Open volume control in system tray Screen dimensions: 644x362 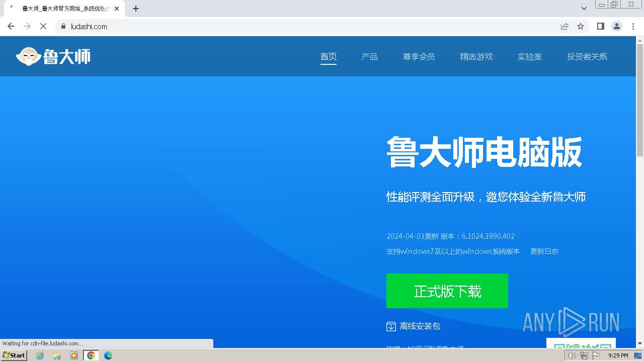pyautogui.click(x=572, y=355)
